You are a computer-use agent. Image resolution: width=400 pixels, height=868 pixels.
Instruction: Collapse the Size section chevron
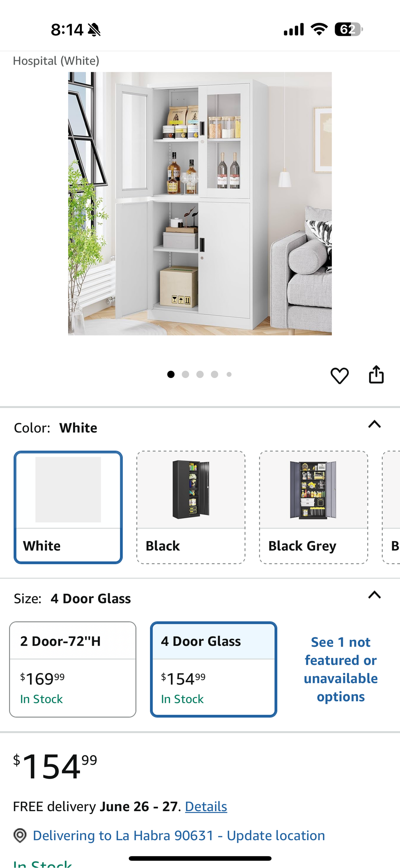point(374,595)
